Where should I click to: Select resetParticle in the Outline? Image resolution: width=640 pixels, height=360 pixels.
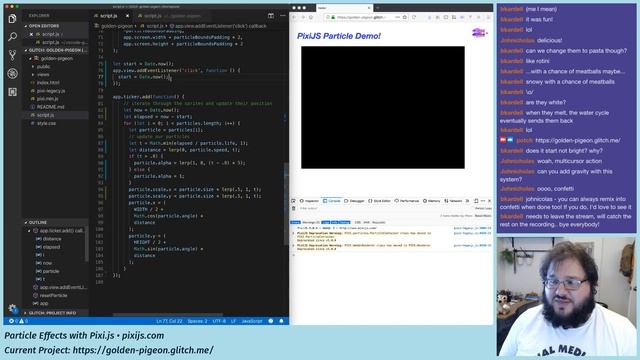tap(53, 295)
